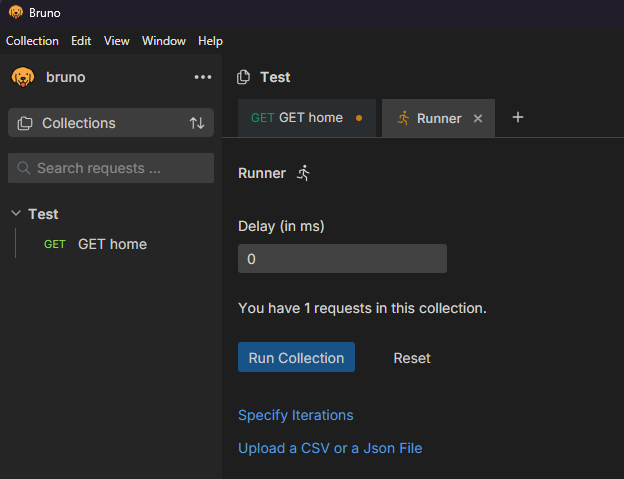Collapse the Test collection tree
This screenshot has width=624, height=479.
point(16,214)
